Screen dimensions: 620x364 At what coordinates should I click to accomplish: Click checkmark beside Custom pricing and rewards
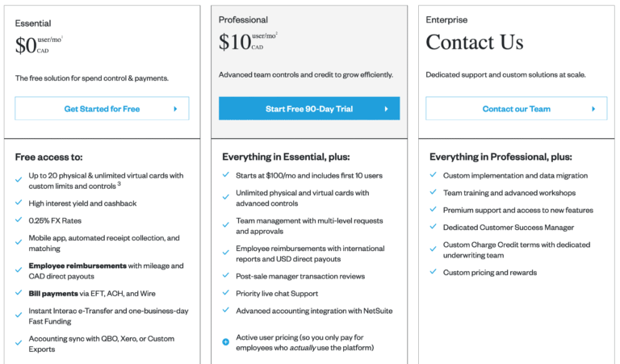[433, 272]
